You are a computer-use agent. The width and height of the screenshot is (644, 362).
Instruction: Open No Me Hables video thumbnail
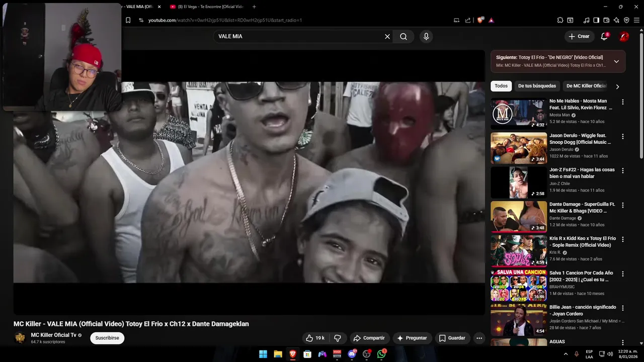click(x=519, y=113)
